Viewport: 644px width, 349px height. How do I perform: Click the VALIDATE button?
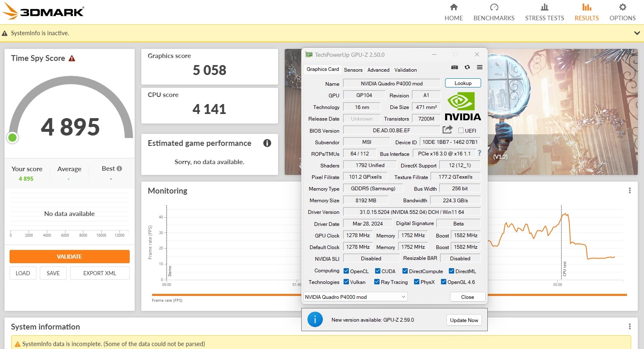[x=70, y=257]
